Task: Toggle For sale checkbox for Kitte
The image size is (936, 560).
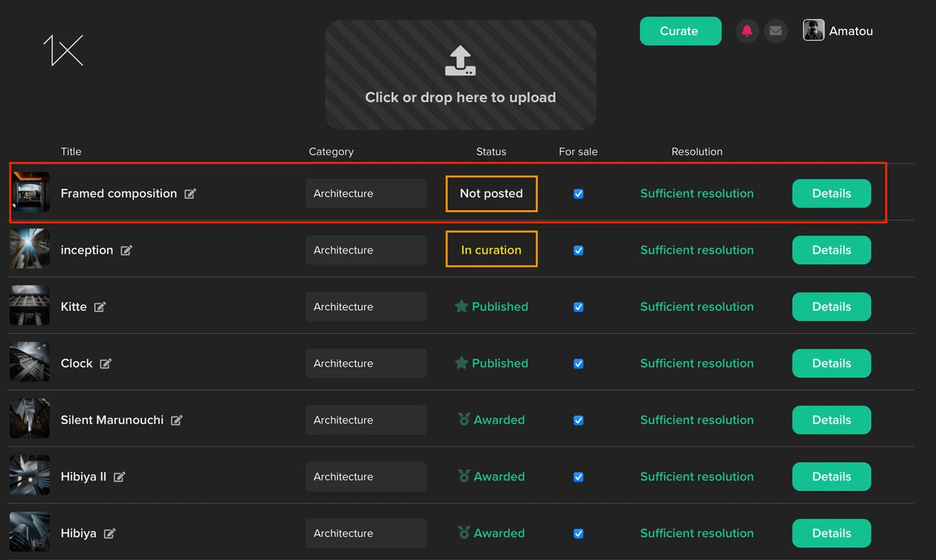Action: [x=579, y=307]
